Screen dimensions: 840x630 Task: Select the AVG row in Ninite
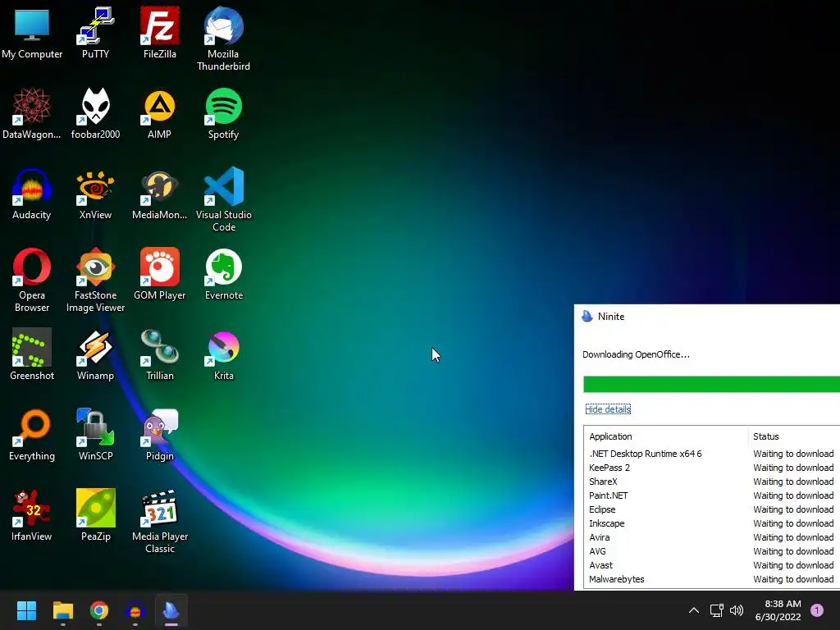pos(712,551)
